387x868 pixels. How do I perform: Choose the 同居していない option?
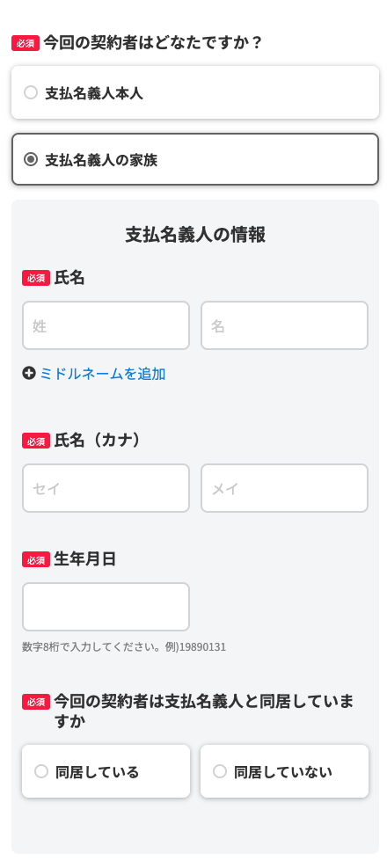coord(284,771)
